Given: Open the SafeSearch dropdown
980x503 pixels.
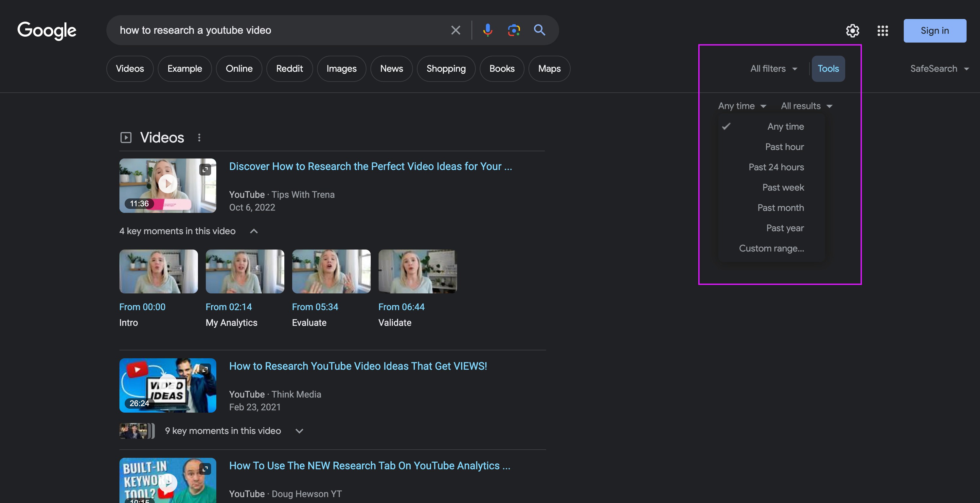Looking at the screenshot, I should point(938,68).
